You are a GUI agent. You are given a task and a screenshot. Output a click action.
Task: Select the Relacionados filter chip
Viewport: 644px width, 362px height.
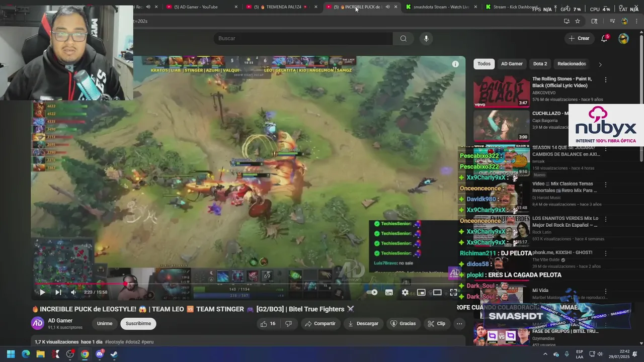tap(572, 64)
